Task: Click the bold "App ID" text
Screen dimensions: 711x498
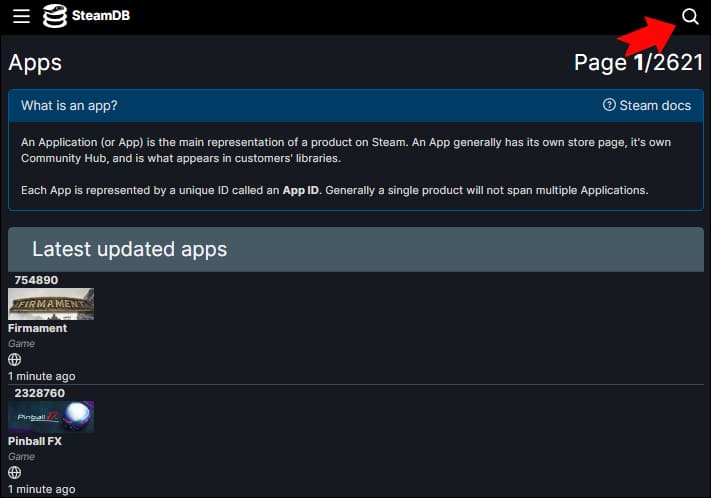Action: [x=301, y=190]
